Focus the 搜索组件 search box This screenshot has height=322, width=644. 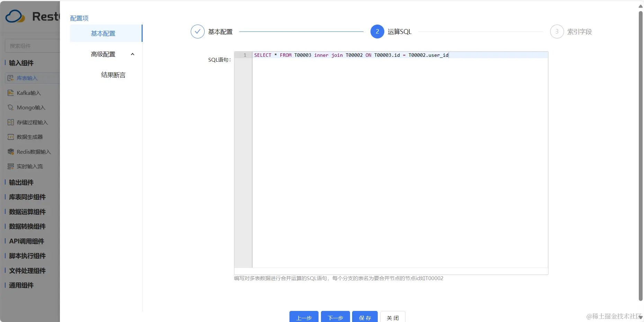point(33,46)
